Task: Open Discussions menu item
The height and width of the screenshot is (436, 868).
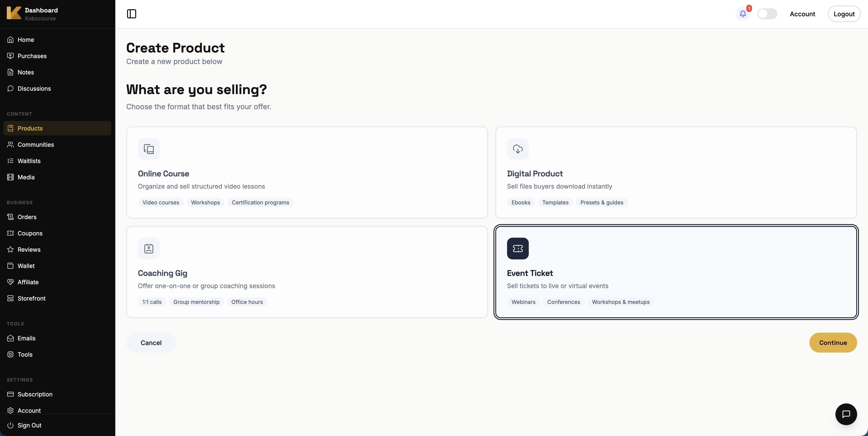Action: [x=57, y=89]
